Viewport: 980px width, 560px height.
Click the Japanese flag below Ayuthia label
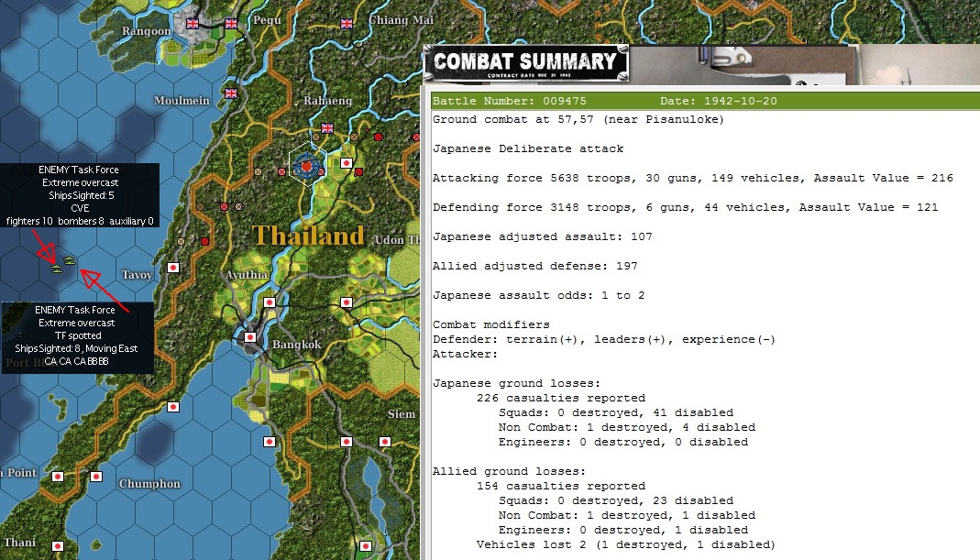click(x=270, y=302)
